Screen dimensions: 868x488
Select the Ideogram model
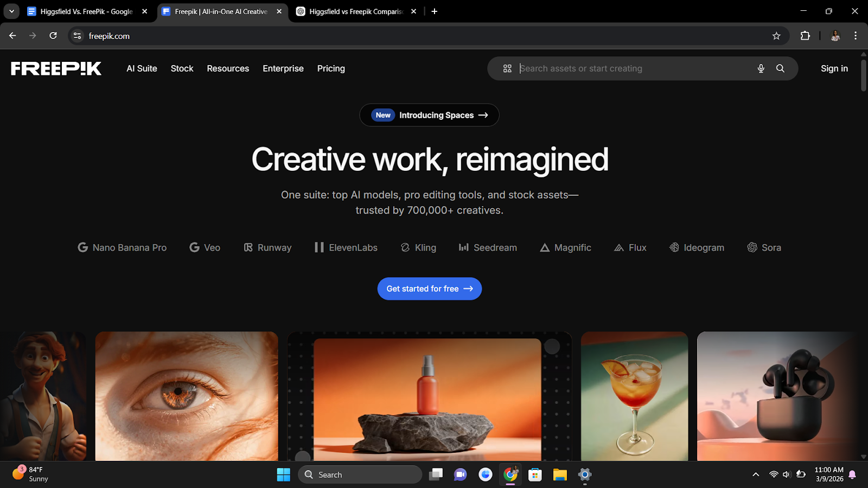pyautogui.click(x=697, y=247)
